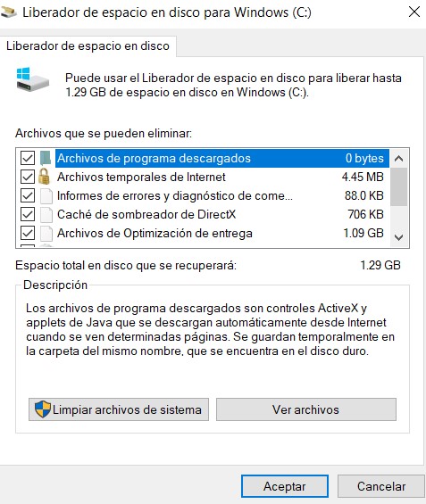Click the Windows drive icon beside description

(x=32, y=79)
